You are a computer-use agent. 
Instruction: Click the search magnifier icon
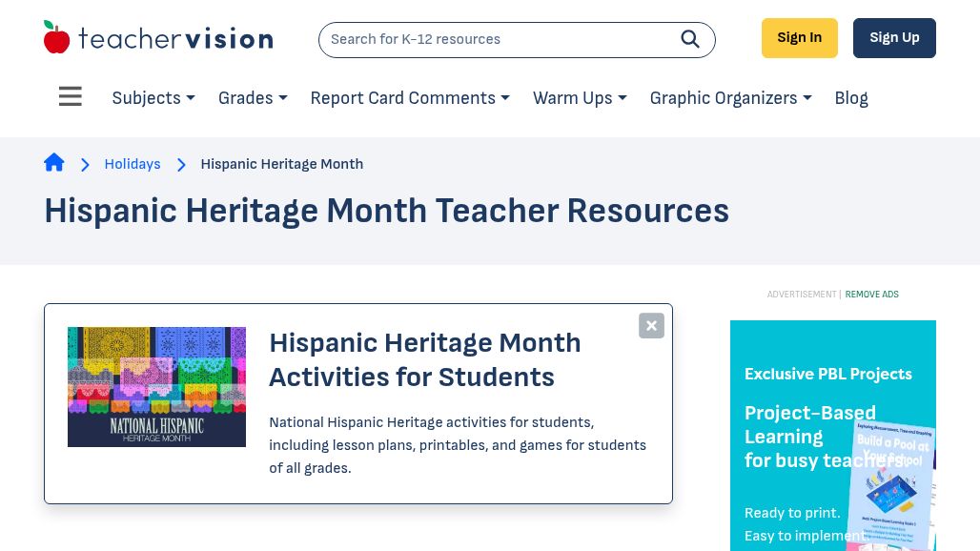coord(689,39)
